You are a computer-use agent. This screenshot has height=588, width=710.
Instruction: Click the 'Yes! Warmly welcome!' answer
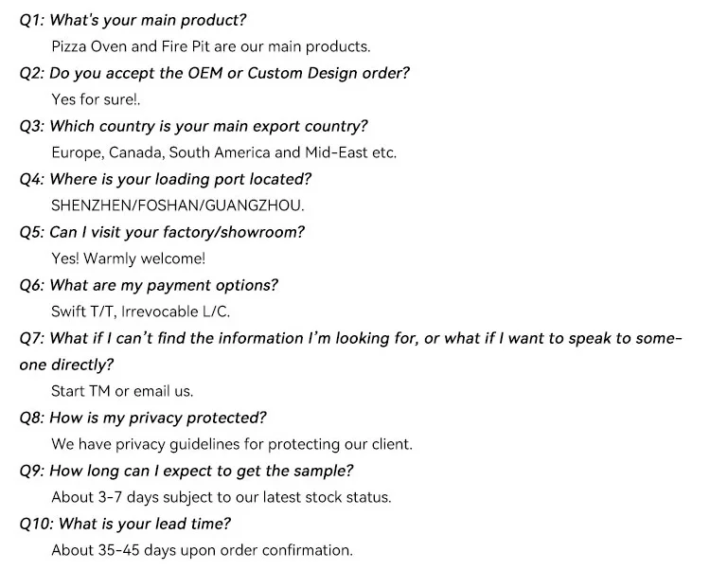(128, 258)
